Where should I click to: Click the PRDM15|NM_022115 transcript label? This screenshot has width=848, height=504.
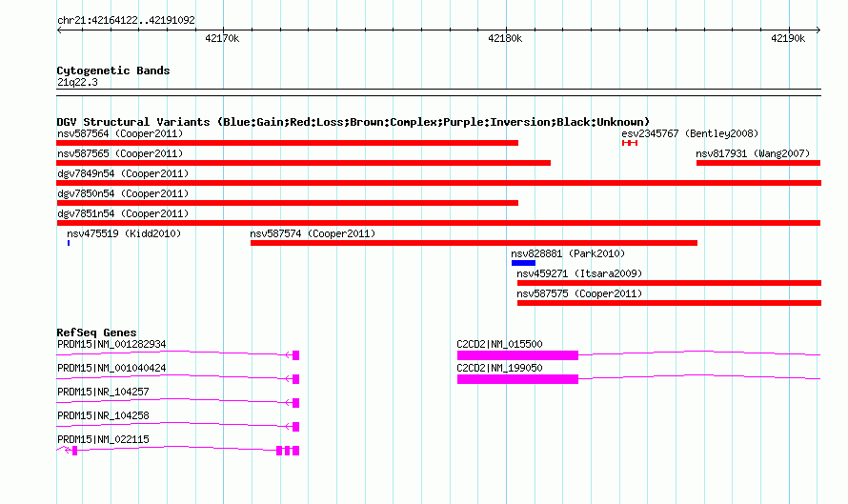[x=103, y=439]
